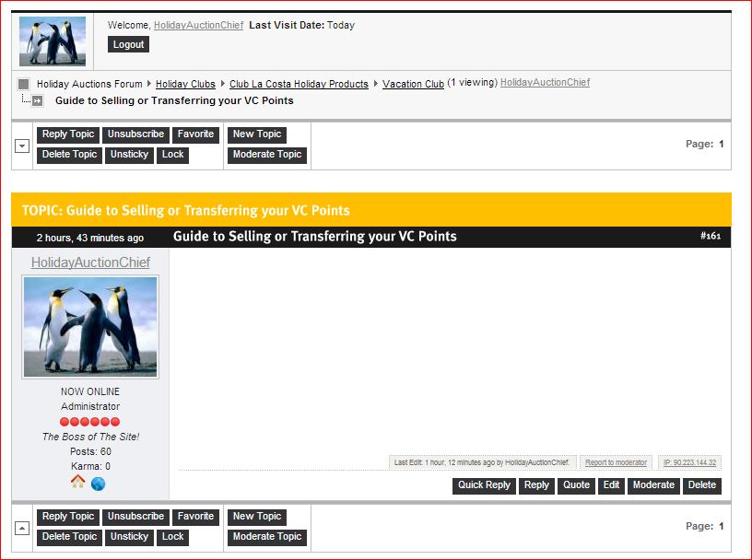This screenshot has height=560, width=752.
Task: Toggle Unsticky in the top toolbar
Action: click(129, 155)
